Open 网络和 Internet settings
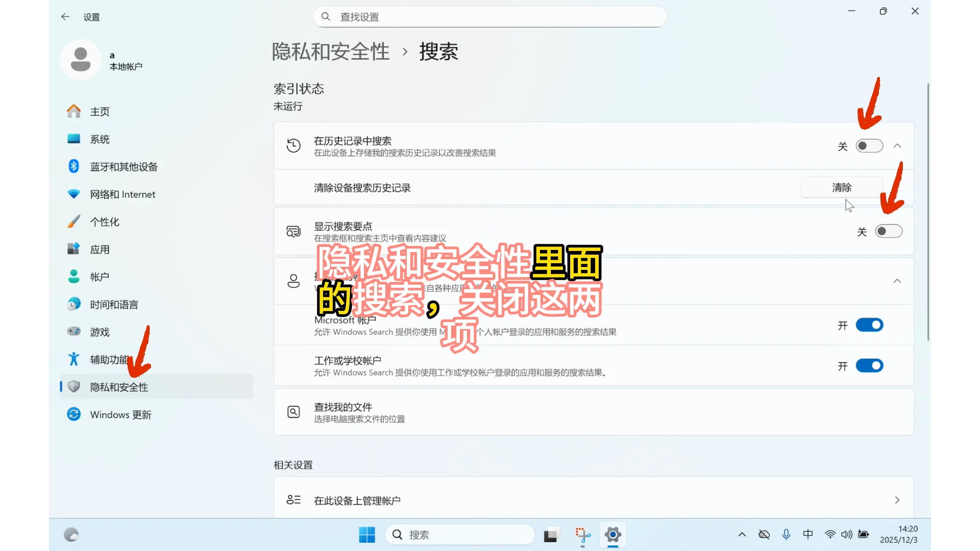Screen dimensions: 980x551 click(x=122, y=194)
